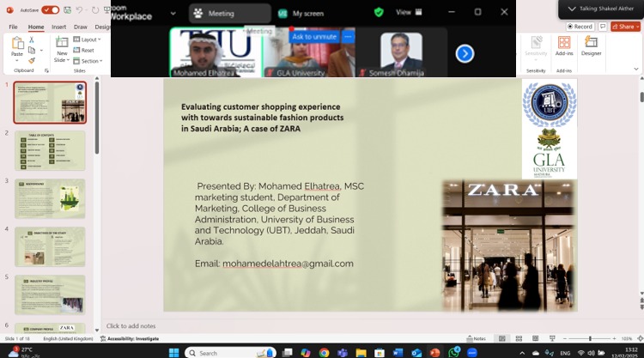
Task: Collapse the ribbon with the chevron
Action: pos(635,69)
